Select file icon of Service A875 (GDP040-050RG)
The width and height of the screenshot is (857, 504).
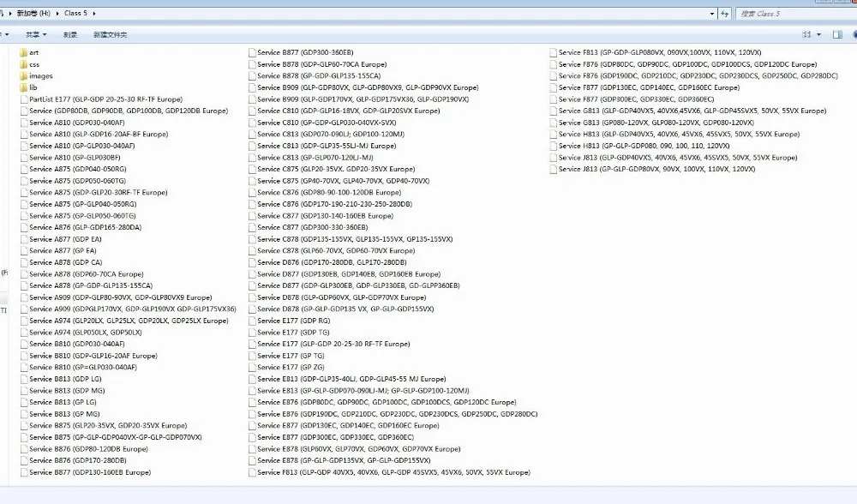[24, 170]
